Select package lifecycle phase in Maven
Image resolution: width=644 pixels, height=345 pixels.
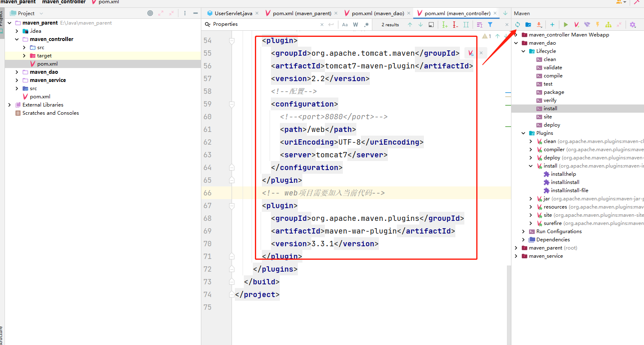point(554,92)
